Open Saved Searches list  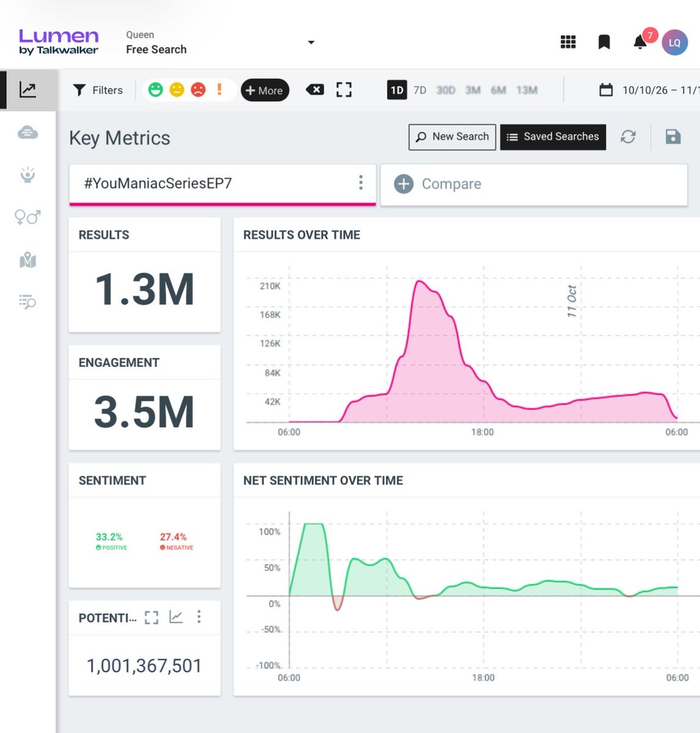click(x=553, y=137)
